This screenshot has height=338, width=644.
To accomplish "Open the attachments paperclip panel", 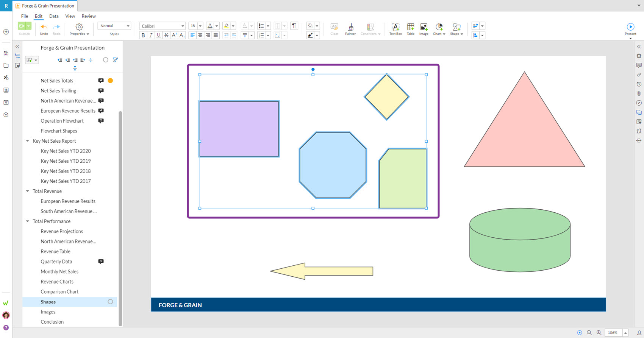I will pyautogui.click(x=639, y=93).
